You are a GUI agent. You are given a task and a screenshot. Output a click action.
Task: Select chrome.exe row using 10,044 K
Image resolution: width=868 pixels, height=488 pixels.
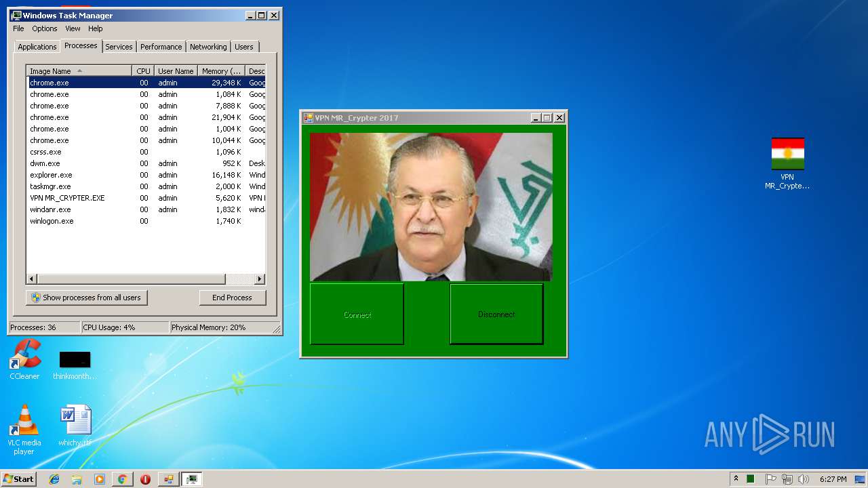[x=146, y=140]
